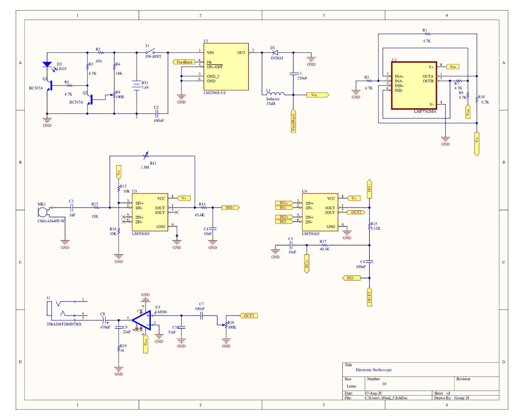
Task: Select the U1 LM2596S-5.0 regulator body
Action: click(x=226, y=67)
